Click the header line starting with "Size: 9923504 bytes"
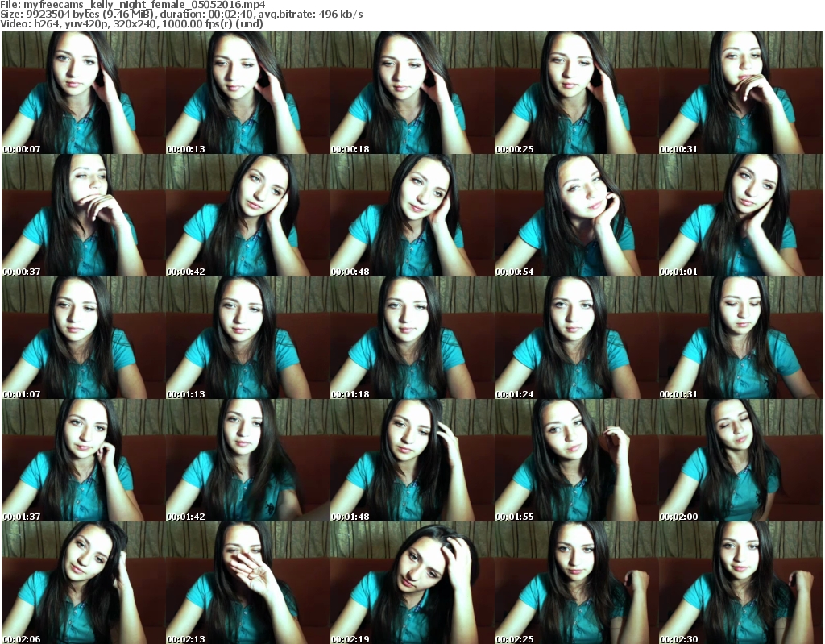825x644 pixels. 181,15
